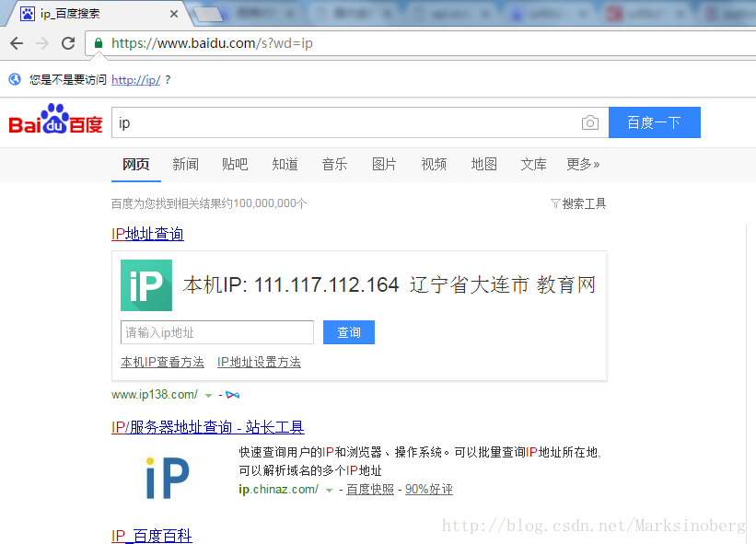Switch to the 知道 tab

[x=285, y=165]
